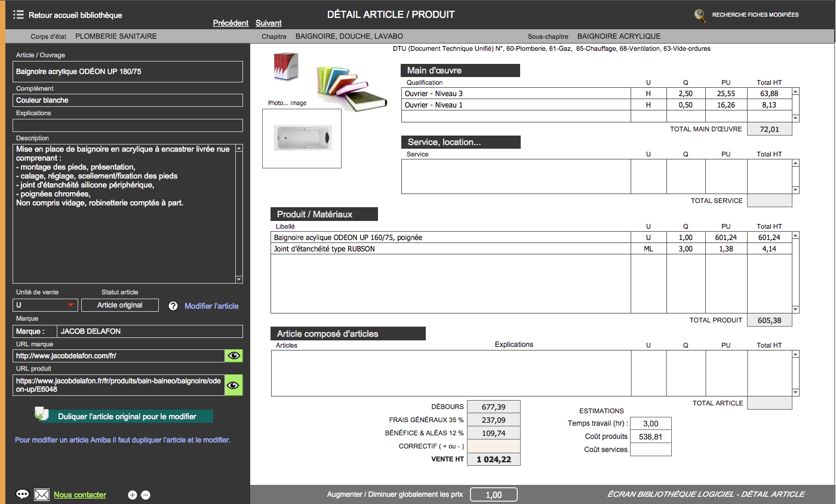The image size is (836, 504).
Task: Click the CORRECTIF (+ ou -) field
Action: click(493, 446)
